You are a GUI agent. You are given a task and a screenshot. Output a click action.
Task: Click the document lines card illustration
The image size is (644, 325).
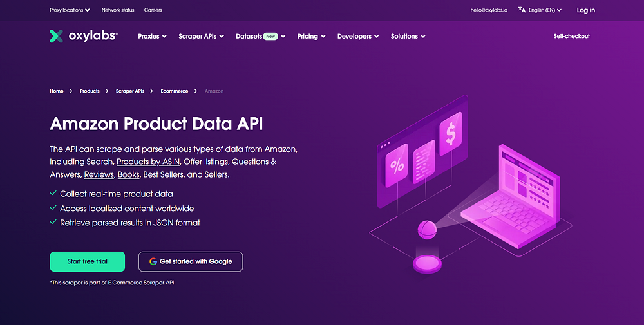tap(424, 162)
